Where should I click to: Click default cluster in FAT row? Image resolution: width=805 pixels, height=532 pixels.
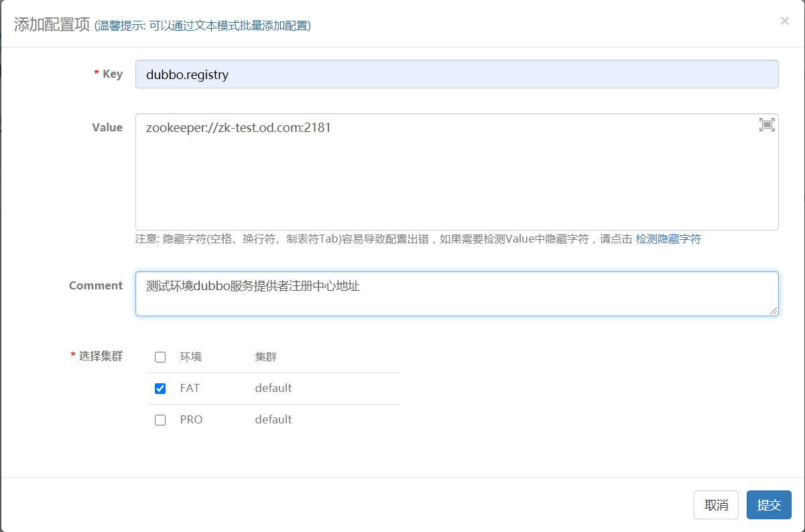click(273, 388)
